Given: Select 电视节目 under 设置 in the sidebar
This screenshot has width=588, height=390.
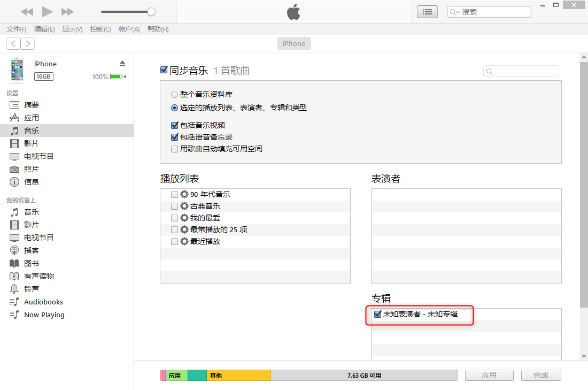Looking at the screenshot, I should (67, 156).
